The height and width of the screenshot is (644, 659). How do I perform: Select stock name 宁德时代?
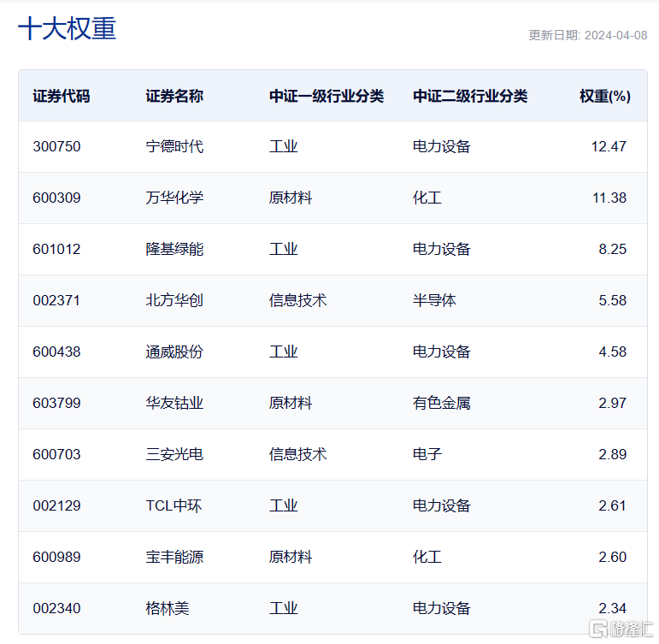174,146
